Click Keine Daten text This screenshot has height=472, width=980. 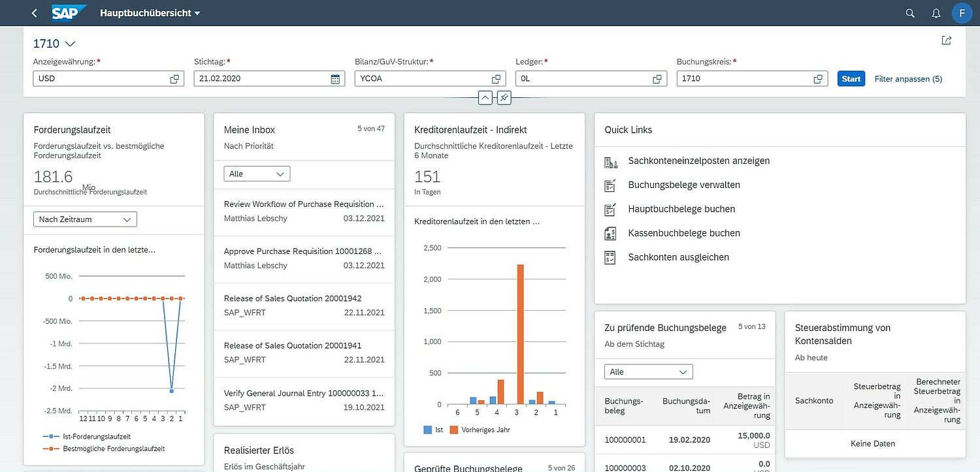[x=873, y=444]
